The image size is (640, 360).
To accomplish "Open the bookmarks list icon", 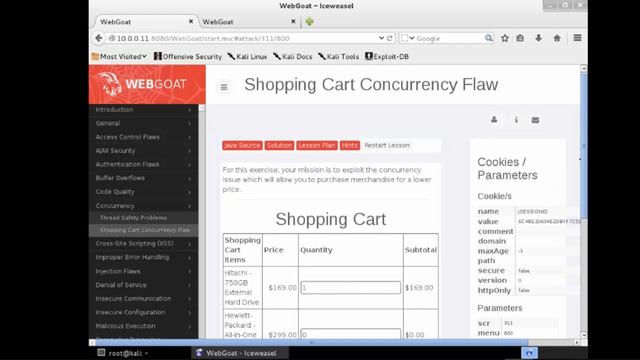I will [520, 38].
